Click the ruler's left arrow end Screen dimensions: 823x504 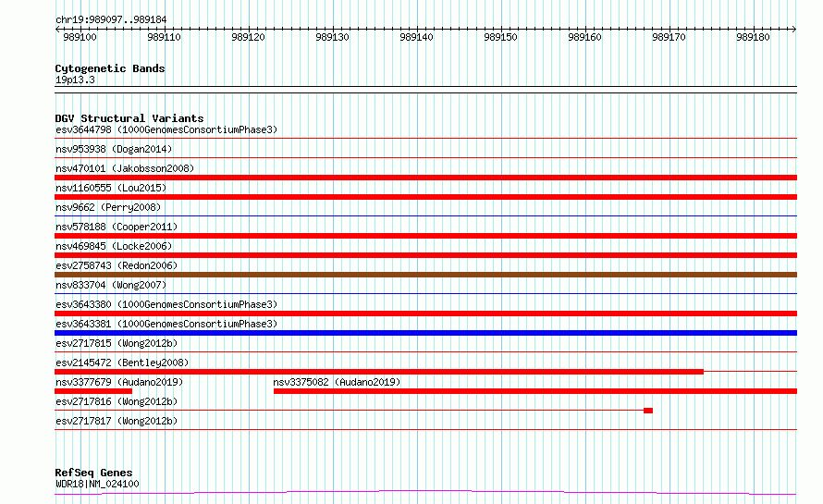click(57, 30)
